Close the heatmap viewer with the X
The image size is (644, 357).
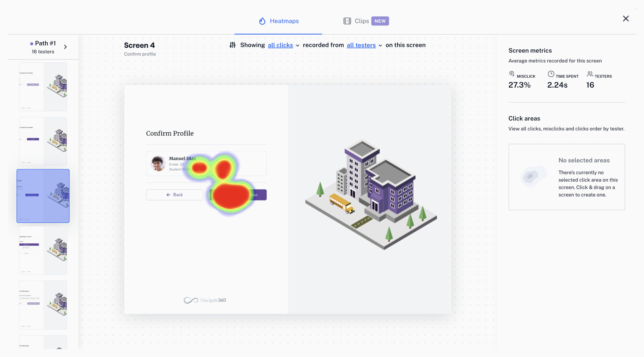tap(626, 18)
